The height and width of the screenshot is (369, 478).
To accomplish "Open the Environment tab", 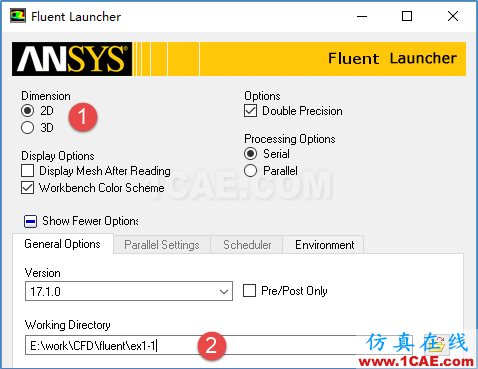I will [x=324, y=245].
